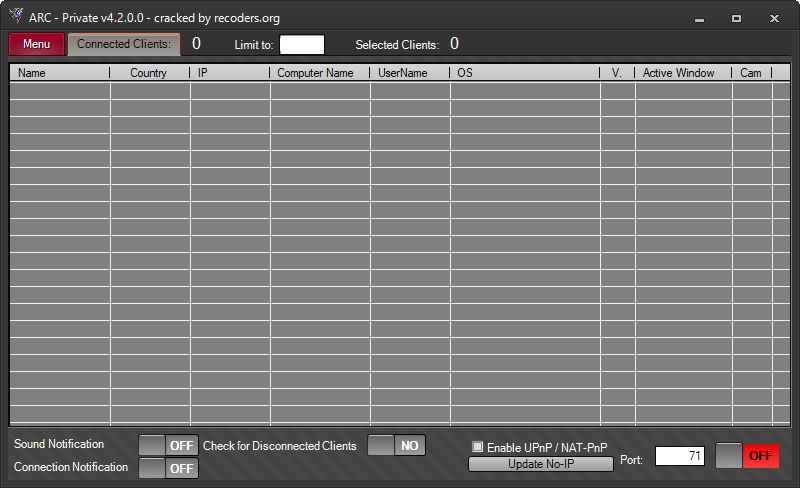Click the OS column header
This screenshot has width=800, height=488.
point(523,73)
